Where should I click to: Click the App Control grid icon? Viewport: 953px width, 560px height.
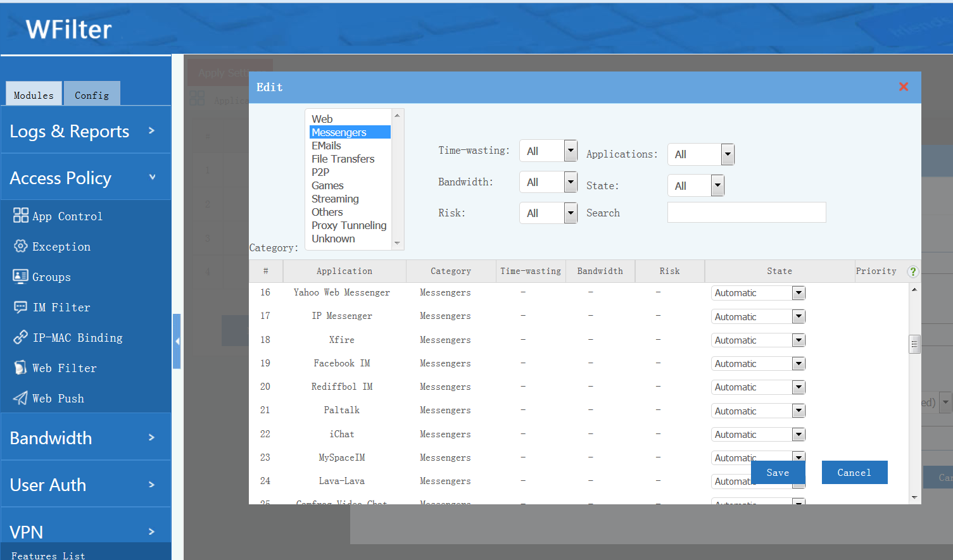coord(20,216)
